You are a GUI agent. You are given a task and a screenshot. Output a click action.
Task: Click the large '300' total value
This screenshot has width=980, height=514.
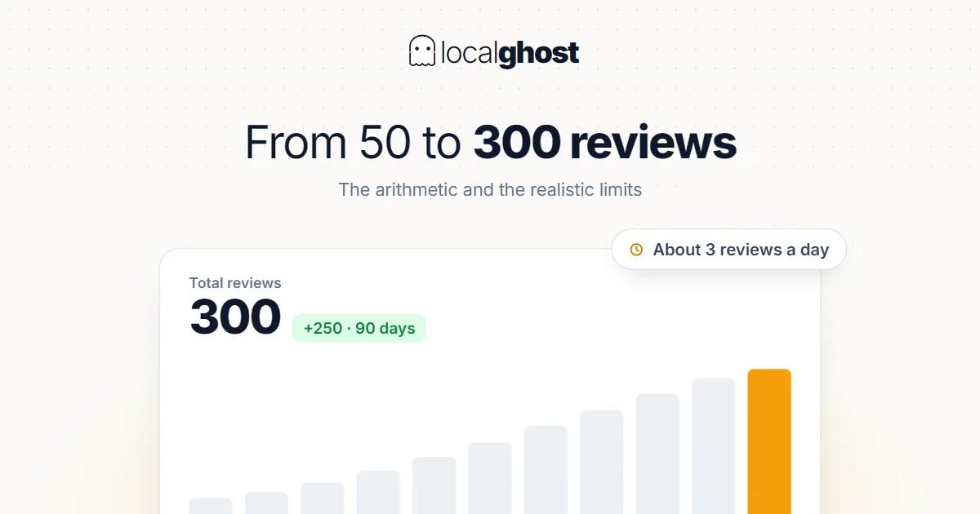(x=235, y=317)
